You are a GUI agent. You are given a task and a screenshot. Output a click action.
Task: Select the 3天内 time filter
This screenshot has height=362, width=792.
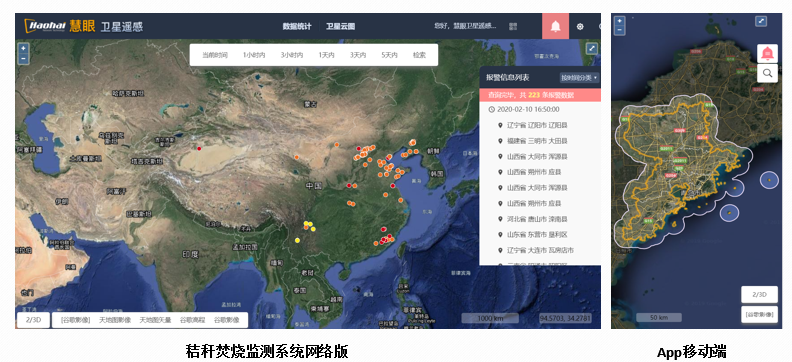click(358, 55)
